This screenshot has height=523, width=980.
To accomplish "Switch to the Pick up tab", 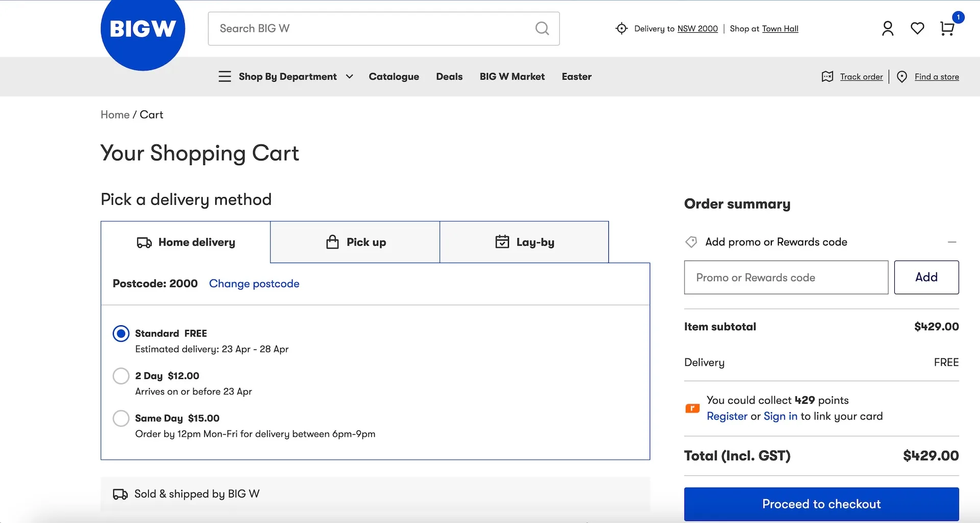I will tap(355, 242).
